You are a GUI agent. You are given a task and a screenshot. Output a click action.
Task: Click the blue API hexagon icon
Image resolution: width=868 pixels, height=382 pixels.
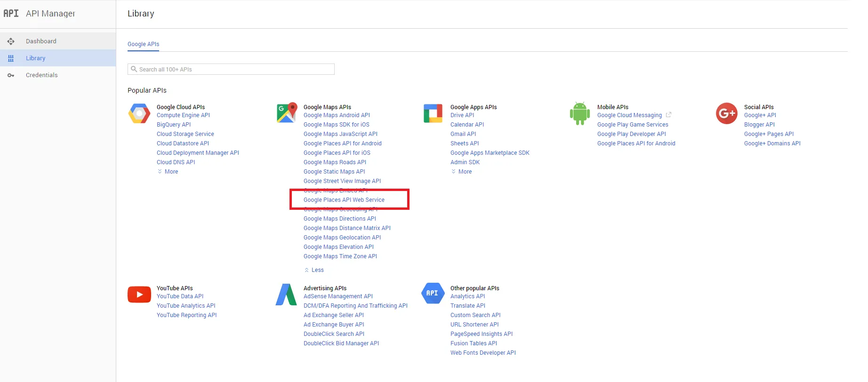pos(433,293)
